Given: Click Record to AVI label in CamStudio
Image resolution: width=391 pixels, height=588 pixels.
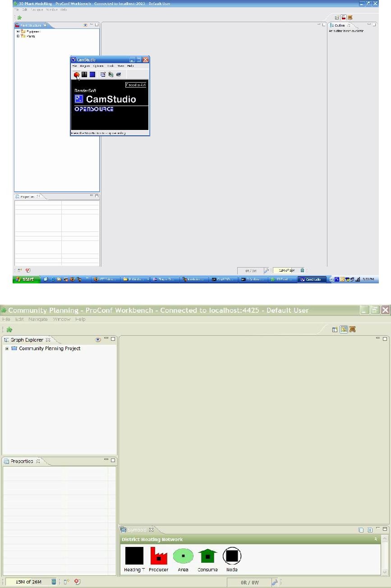Looking at the screenshot, I should coord(136,85).
